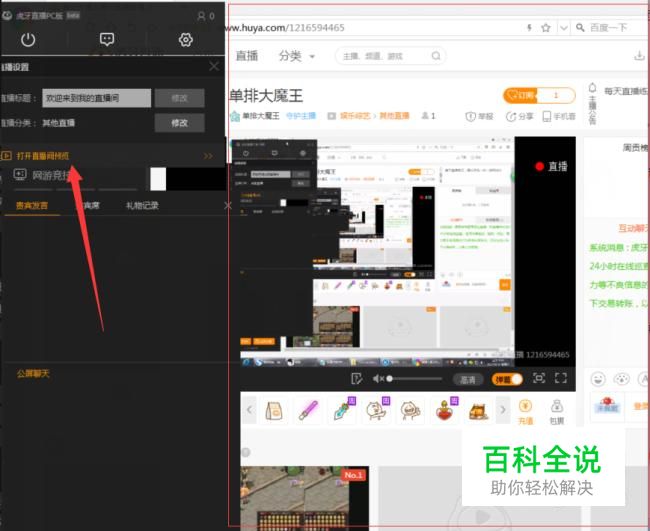Adjust the player volume slider
The width and height of the screenshot is (650, 531).
[x=415, y=378]
